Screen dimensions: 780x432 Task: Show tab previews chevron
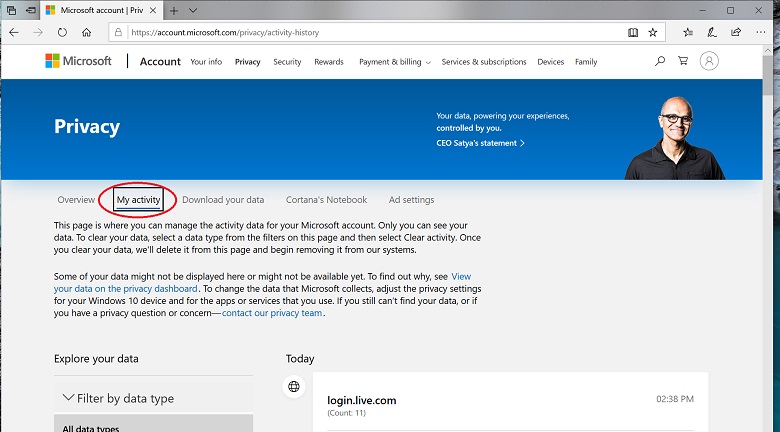(x=193, y=10)
